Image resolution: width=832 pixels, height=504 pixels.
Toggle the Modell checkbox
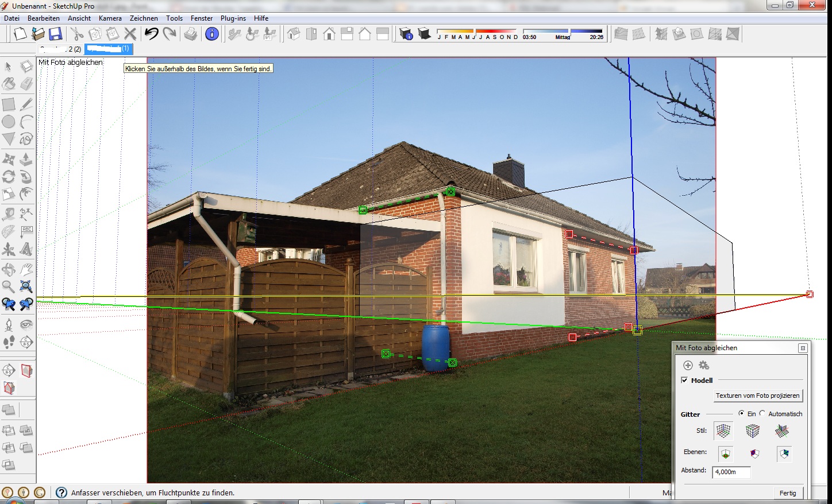click(684, 380)
